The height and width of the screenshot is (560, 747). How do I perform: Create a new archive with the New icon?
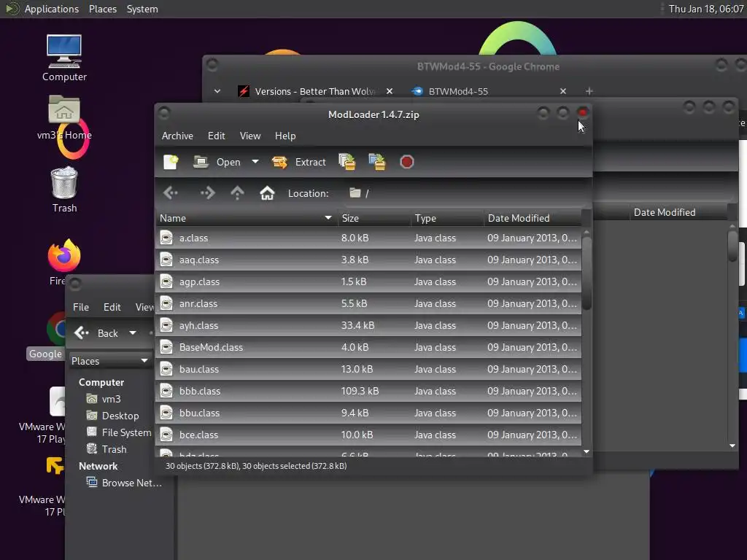(171, 162)
